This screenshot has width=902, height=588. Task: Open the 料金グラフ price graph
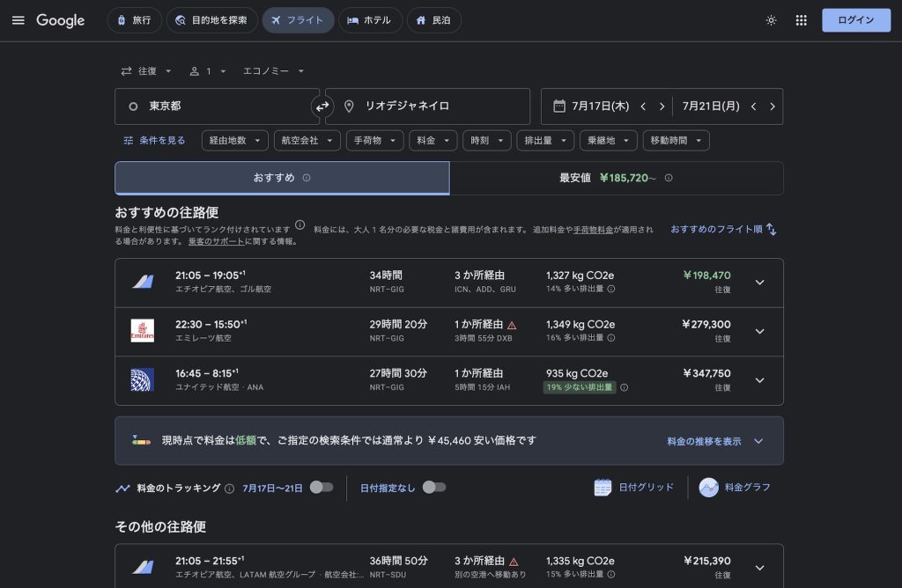735,487
